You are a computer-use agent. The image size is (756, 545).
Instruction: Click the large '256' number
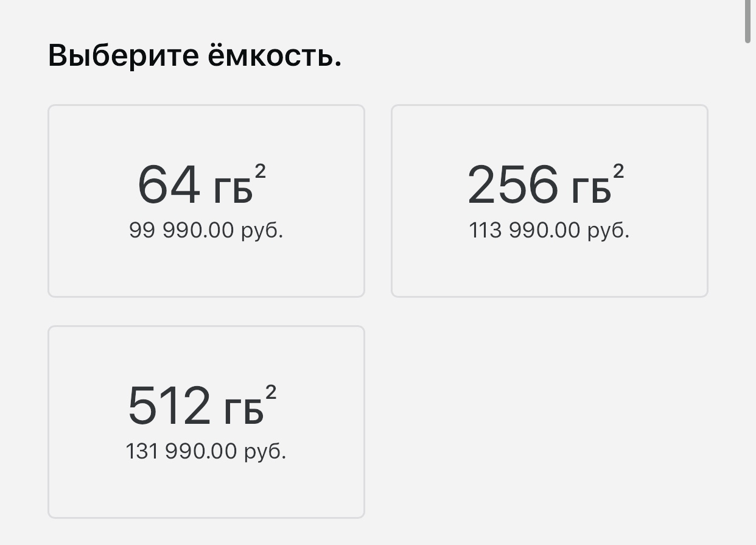[513, 185]
